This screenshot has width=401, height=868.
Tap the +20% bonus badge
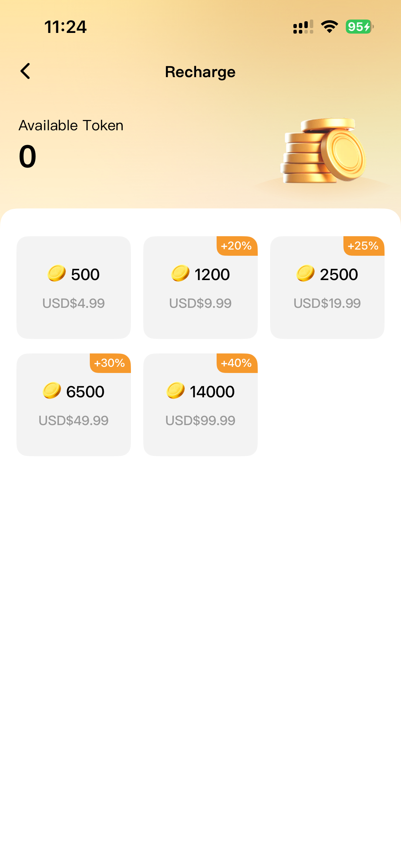point(236,246)
